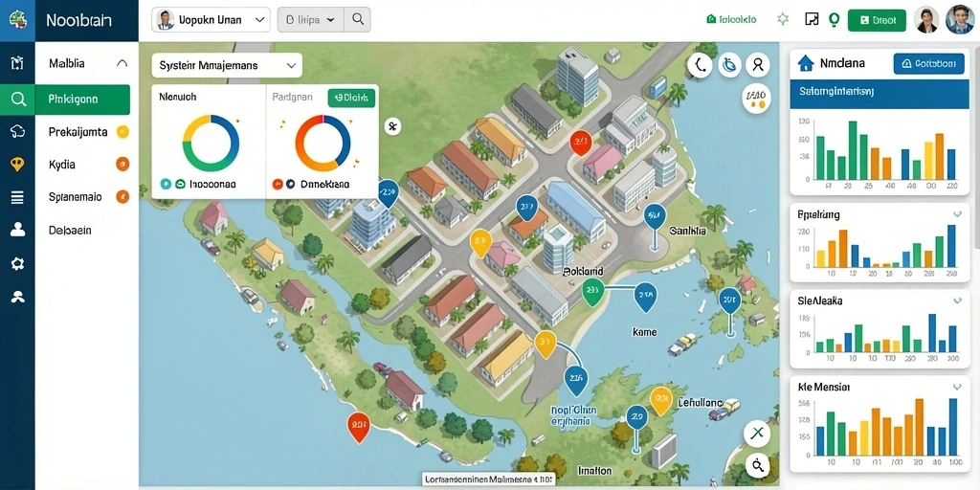Collapse the Malblia section chevron

tap(122, 63)
